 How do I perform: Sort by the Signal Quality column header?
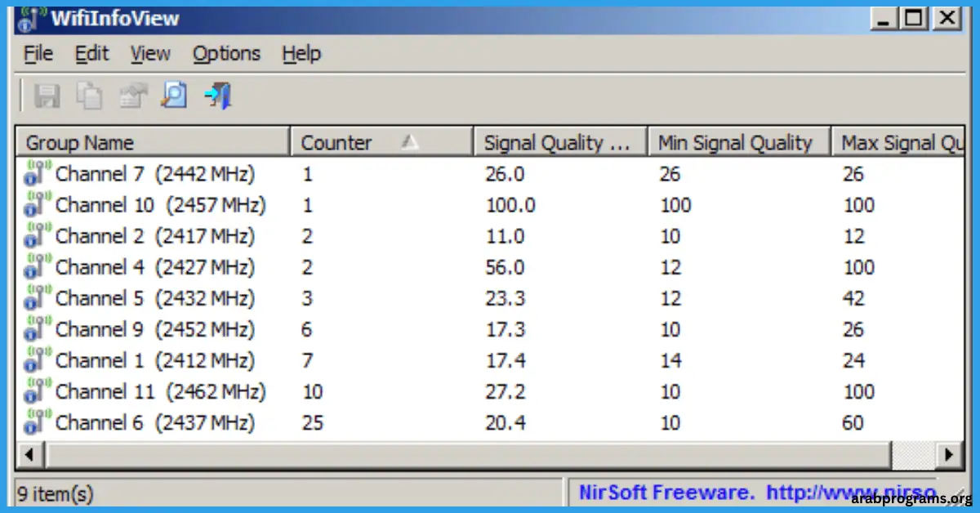[x=560, y=143]
